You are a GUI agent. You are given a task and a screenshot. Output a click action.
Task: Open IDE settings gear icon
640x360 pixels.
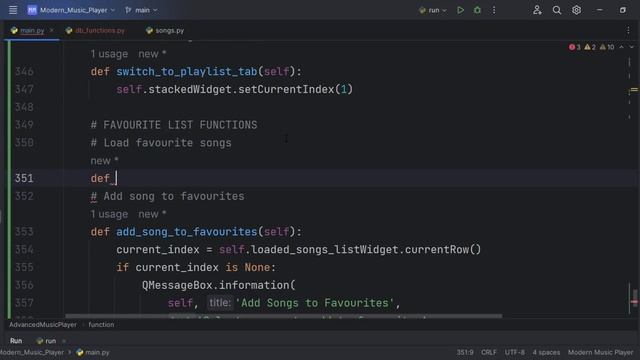tap(576, 10)
